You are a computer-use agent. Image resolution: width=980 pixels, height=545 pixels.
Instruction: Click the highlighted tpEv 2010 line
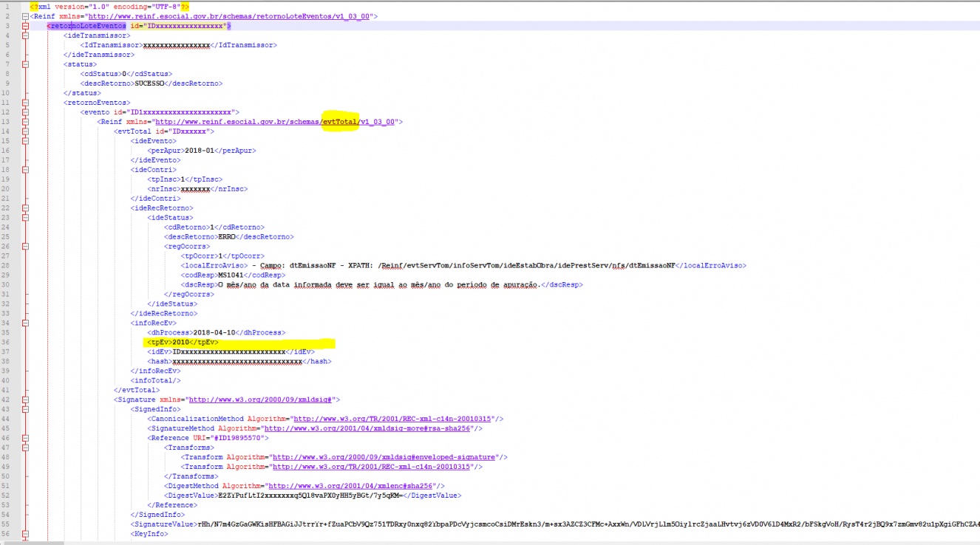click(x=239, y=342)
